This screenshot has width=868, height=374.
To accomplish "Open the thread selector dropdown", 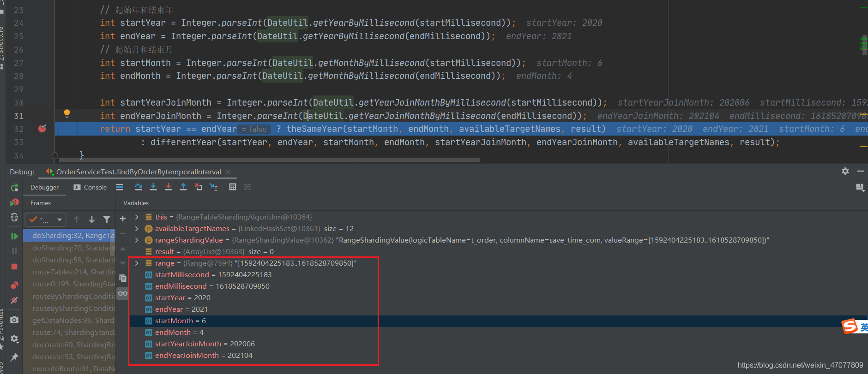I will pos(45,220).
